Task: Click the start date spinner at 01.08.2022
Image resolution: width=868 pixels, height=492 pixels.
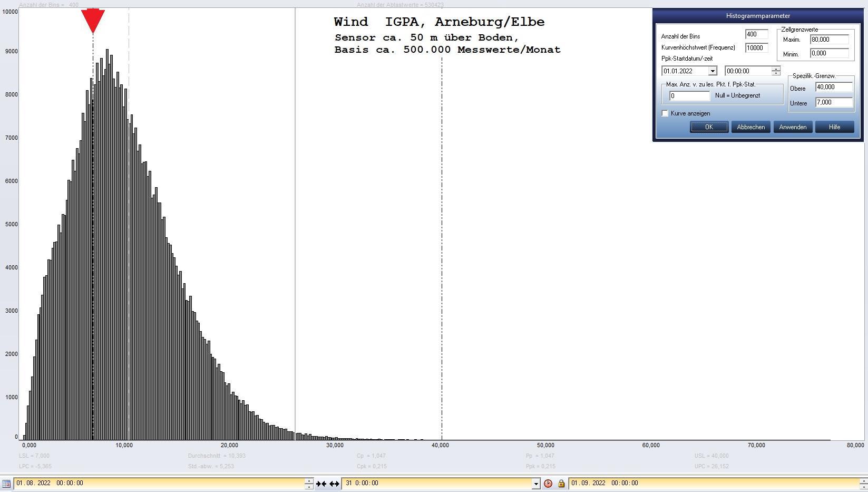Action: [309, 484]
